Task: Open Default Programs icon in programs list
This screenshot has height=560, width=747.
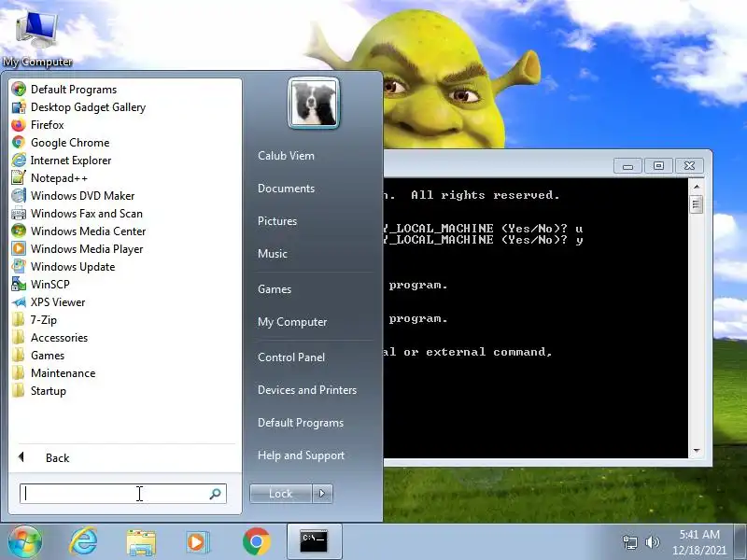Action: (19, 89)
